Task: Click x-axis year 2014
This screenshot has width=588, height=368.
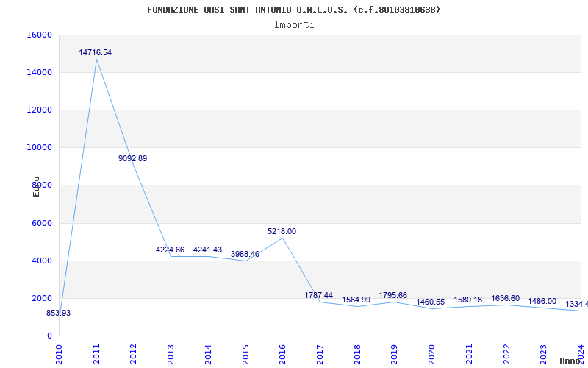Action: [x=208, y=354]
